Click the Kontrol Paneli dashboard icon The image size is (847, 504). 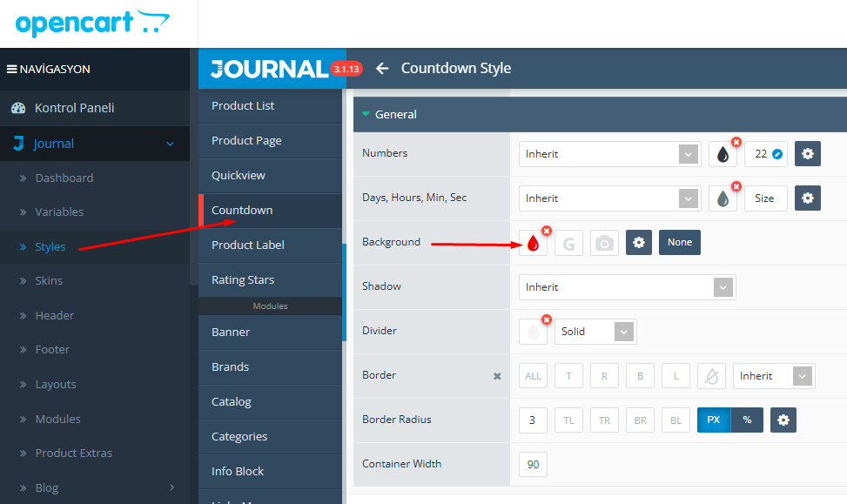pos(18,107)
